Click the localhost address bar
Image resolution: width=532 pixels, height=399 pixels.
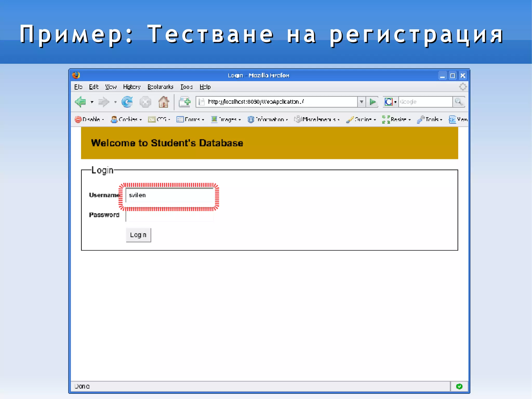(x=277, y=102)
